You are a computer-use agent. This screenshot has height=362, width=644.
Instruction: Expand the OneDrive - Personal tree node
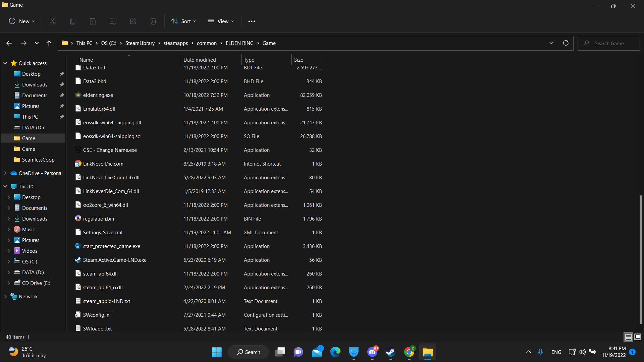5,173
